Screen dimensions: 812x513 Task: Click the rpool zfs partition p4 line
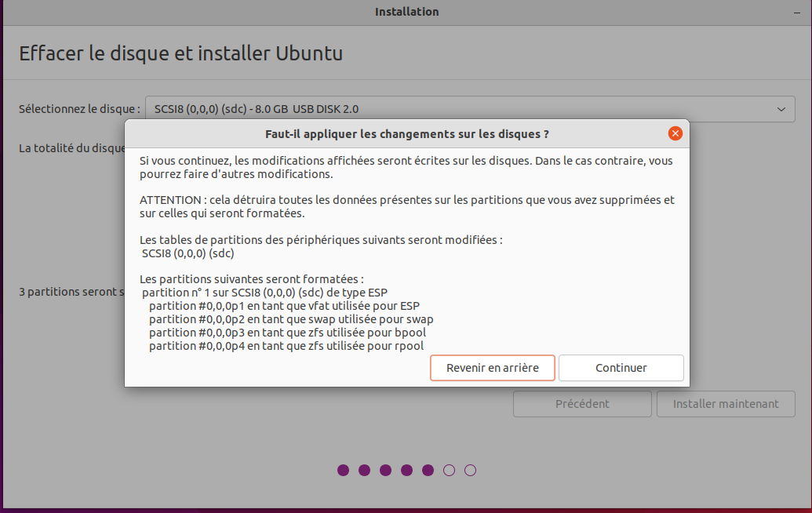[x=287, y=346]
